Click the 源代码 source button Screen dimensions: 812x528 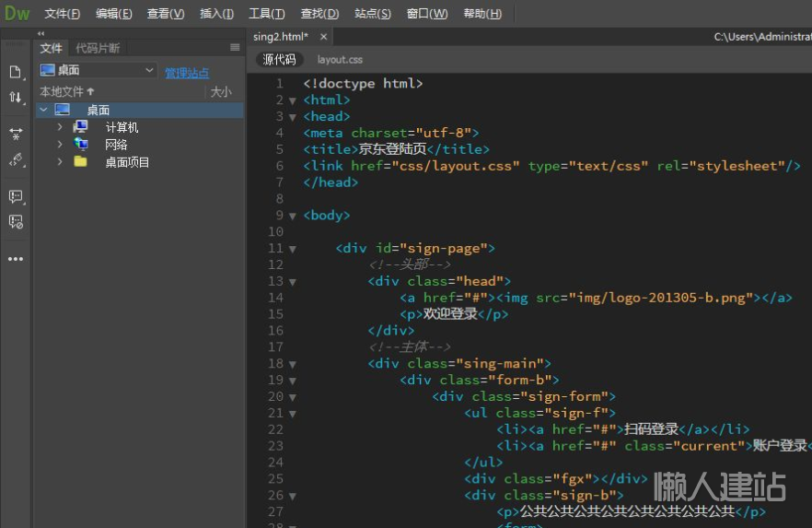pyautogui.click(x=279, y=60)
